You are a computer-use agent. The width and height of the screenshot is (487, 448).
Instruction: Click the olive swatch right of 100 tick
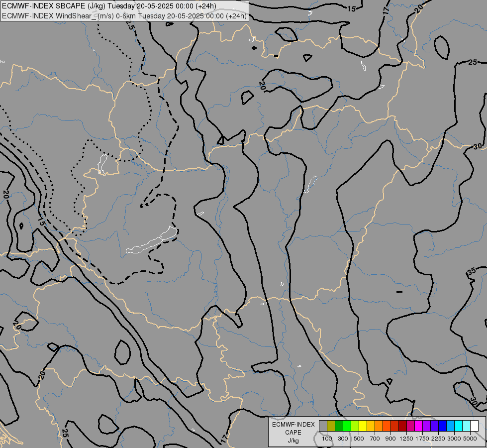pos(331,426)
